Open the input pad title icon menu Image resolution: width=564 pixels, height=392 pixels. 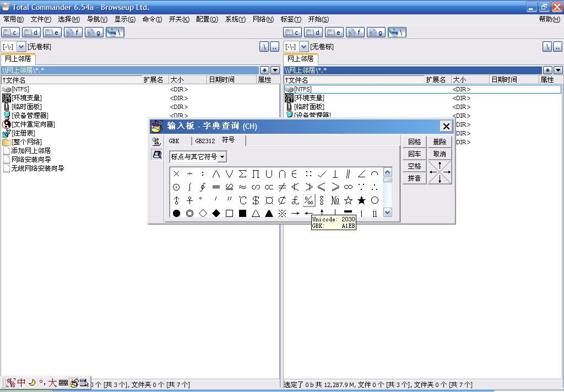tap(156, 126)
